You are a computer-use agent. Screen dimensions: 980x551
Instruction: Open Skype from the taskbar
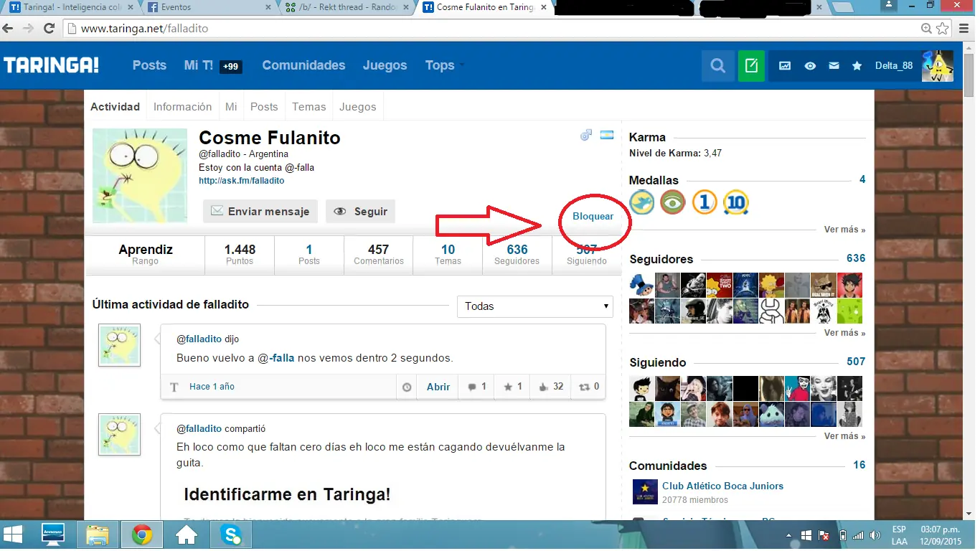point(230,534)
